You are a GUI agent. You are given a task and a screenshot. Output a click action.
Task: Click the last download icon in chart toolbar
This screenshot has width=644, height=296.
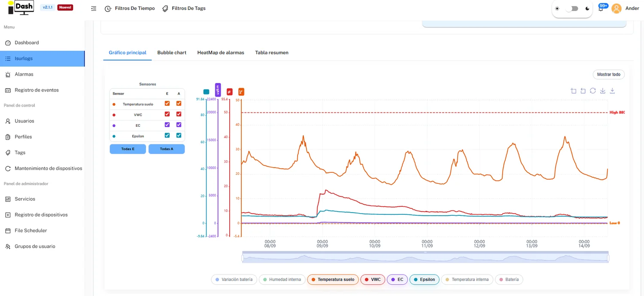[x=612, y=91]
